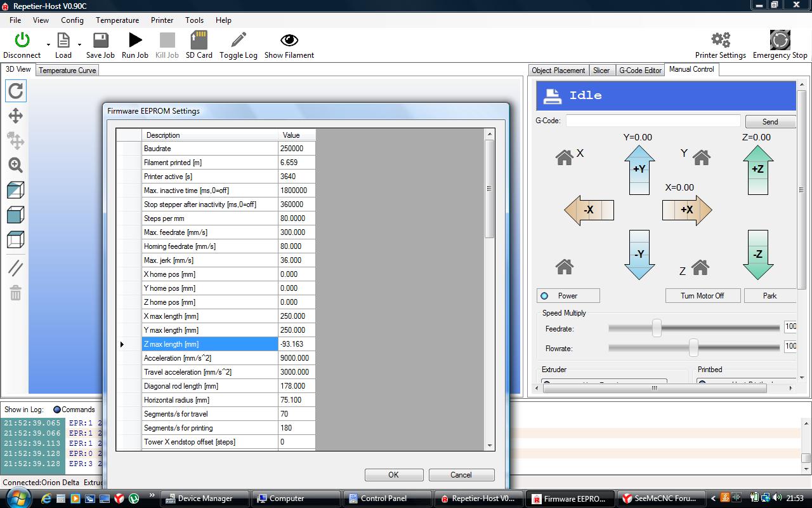Click the Emergency Stop icon
Screen dimensions: 812x508
pyautogui.click(x=780, y=41)
